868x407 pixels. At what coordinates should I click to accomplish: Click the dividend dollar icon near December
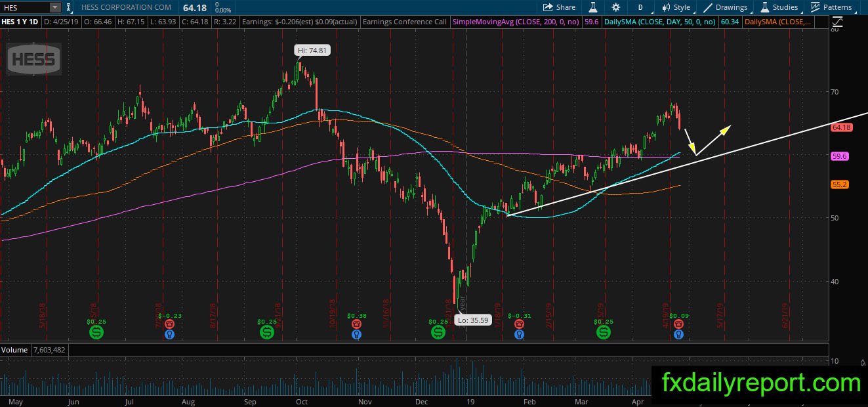point(438,333)
